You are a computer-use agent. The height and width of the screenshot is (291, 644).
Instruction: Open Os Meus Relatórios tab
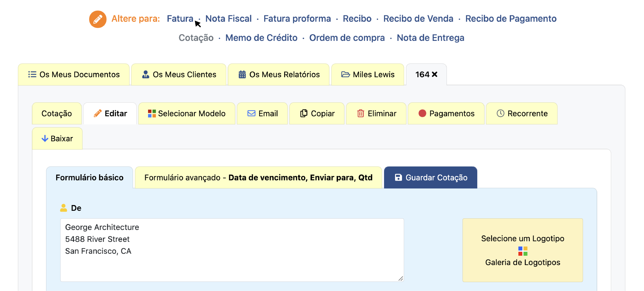tap(278, 74)
